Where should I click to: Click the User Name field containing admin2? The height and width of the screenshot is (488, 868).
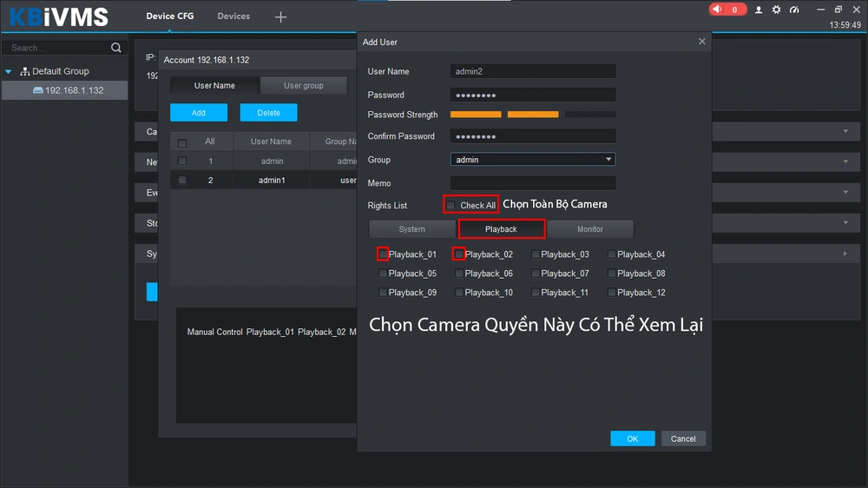533,71
